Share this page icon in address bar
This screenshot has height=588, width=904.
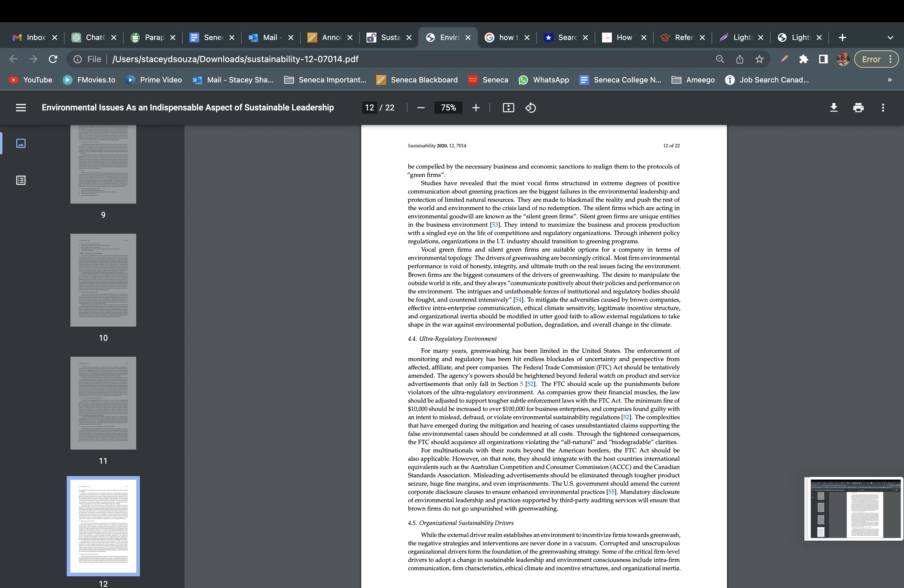pos(739,59)
